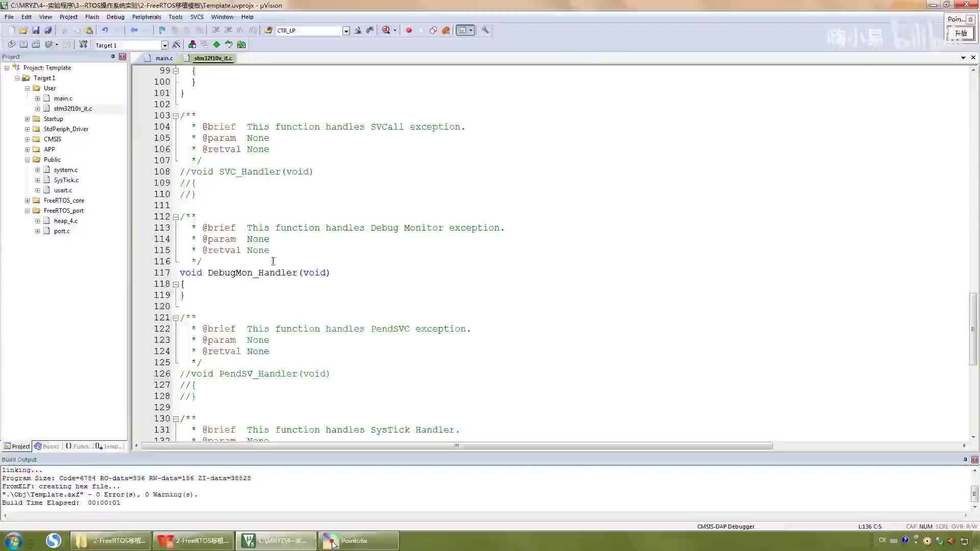Select heap_4.c in the project tree
The height and width of the screenshot is (551, 980).
tap(66, 221)
